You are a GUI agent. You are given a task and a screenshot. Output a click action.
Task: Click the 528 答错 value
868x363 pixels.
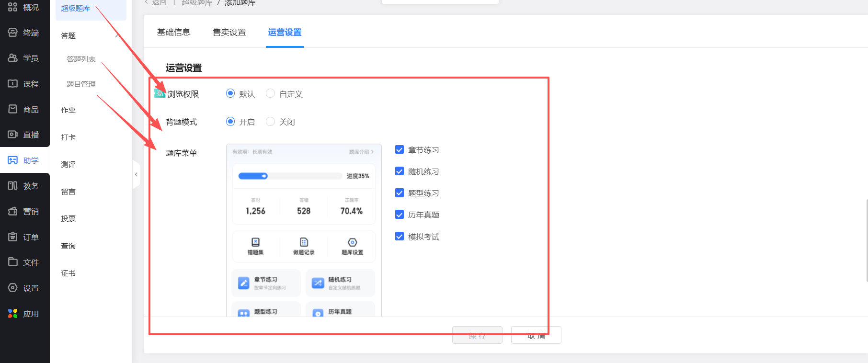(x=304, y=211)
